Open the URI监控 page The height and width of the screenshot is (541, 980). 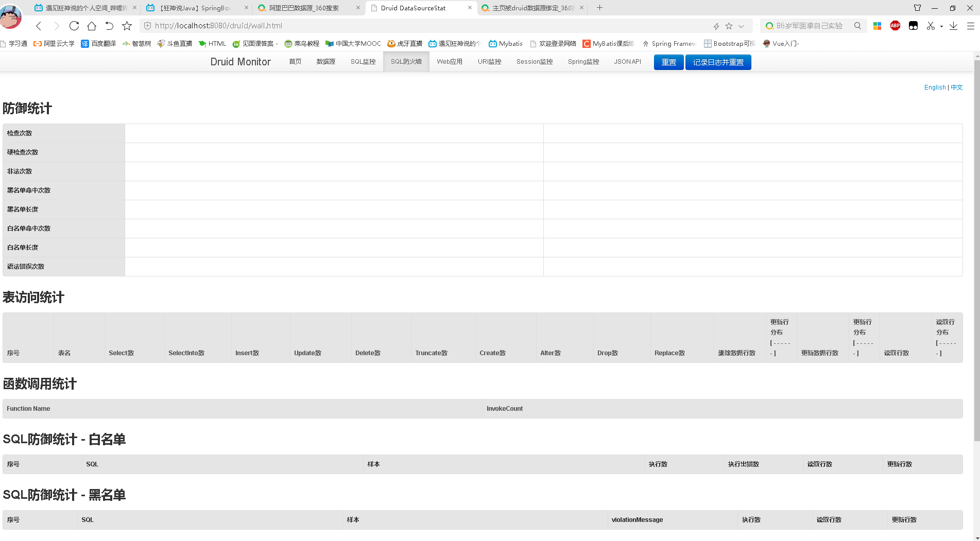[489, 62]
